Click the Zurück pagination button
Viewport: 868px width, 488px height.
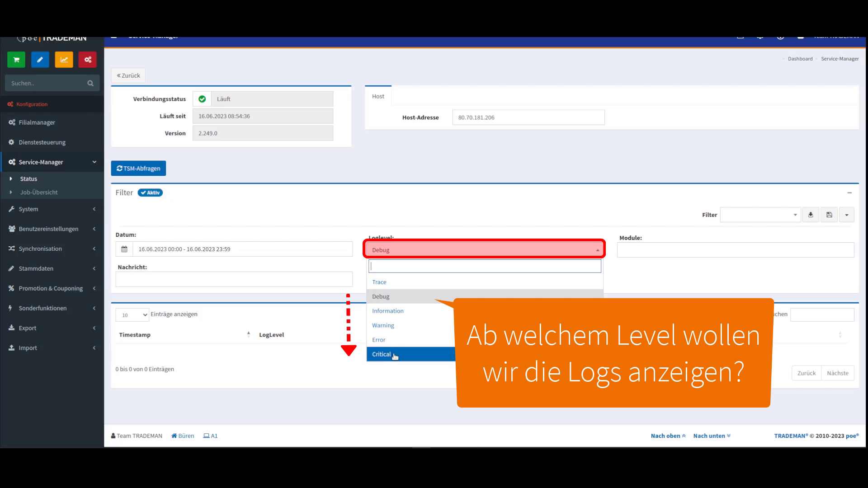(806, 373)
